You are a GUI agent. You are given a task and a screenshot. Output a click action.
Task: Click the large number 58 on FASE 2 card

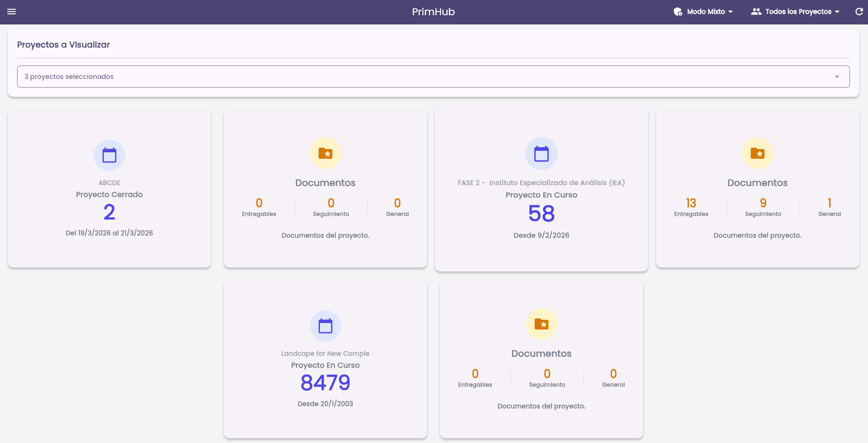541,214
